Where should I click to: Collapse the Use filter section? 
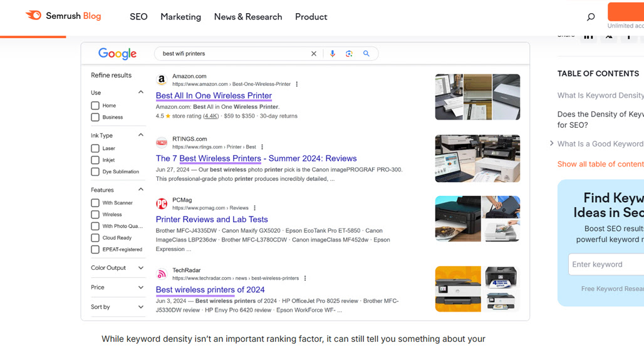tap(141, 93)
